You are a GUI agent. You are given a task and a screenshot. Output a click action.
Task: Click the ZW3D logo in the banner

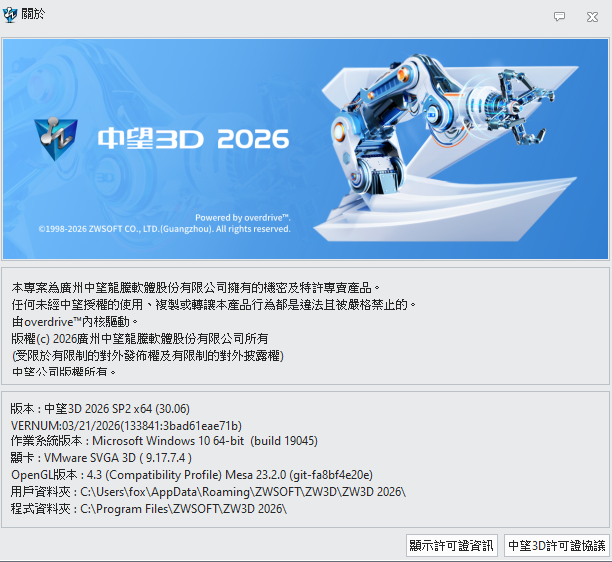point(56,139)
